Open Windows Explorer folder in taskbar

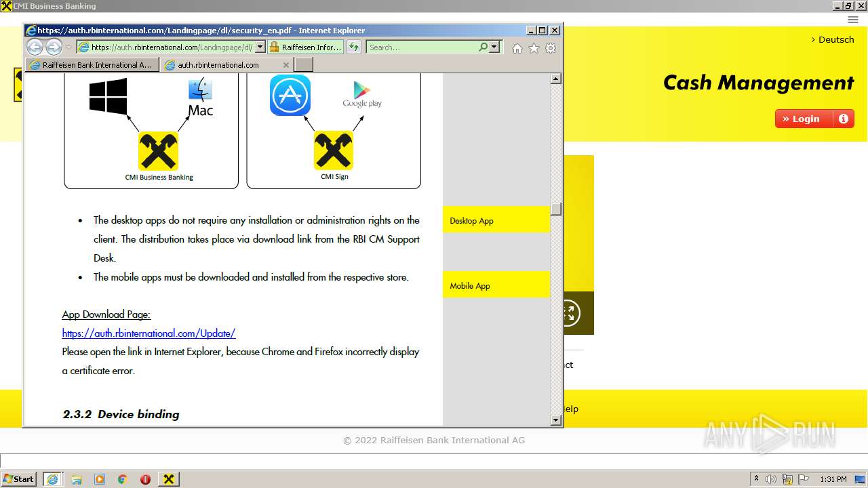point(77,479)
